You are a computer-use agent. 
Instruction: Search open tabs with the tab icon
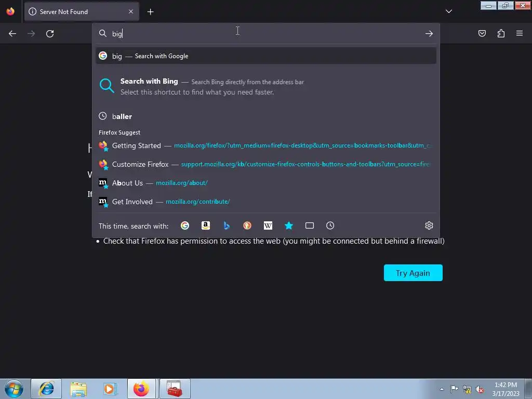point(310,225)
